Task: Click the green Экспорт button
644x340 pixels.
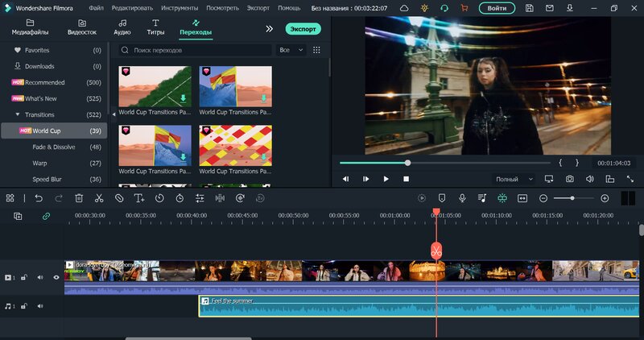Action: [x=303, y=29]
